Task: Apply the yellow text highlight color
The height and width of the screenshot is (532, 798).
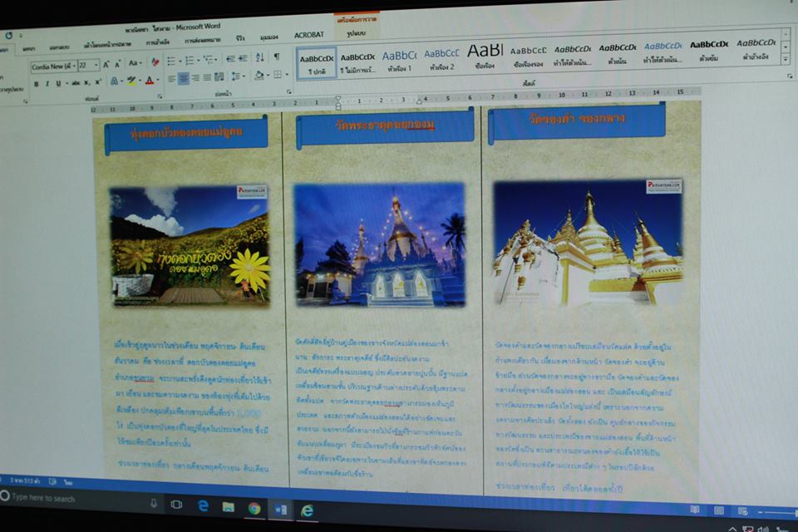Action: point(131,81)
